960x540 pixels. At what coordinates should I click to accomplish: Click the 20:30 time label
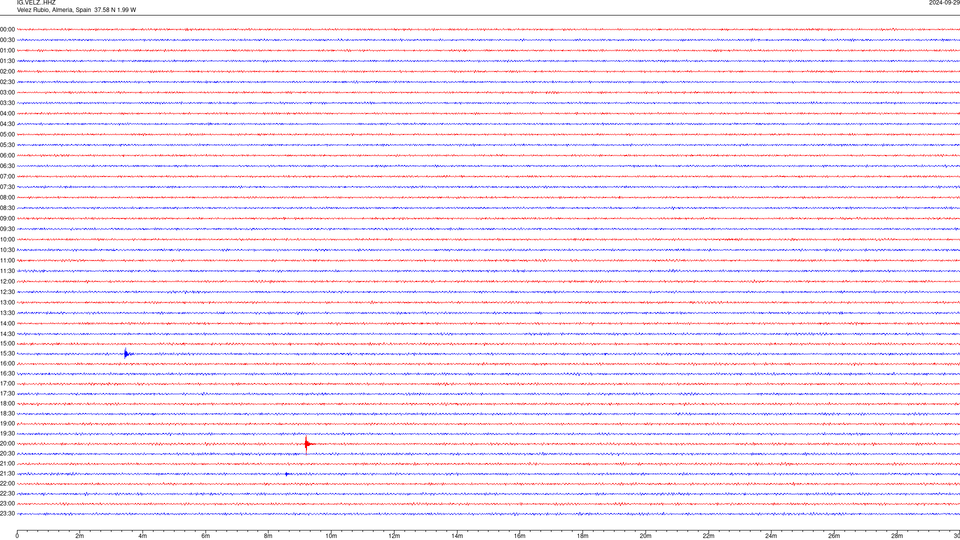(7, 454)
